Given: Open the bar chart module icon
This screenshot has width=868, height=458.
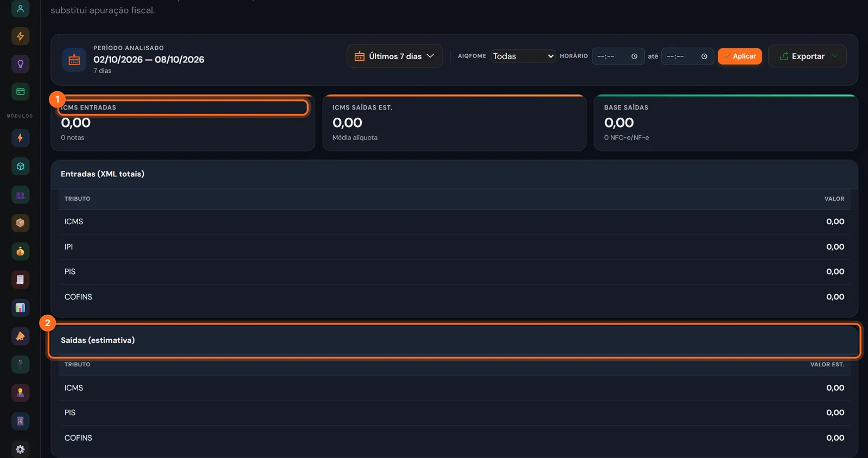Looking at the screenshot, I should coord(20,308).
